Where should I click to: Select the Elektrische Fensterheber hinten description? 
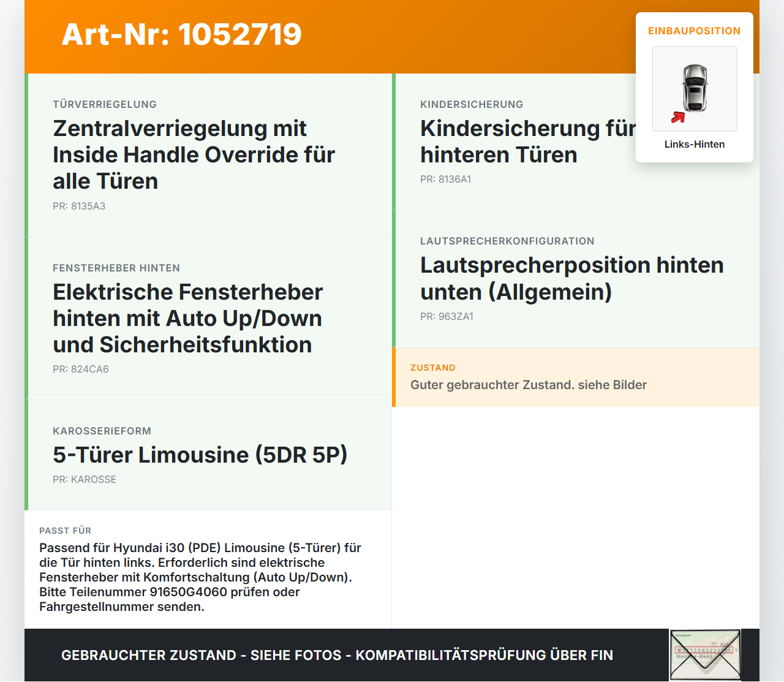coord(187,318)
